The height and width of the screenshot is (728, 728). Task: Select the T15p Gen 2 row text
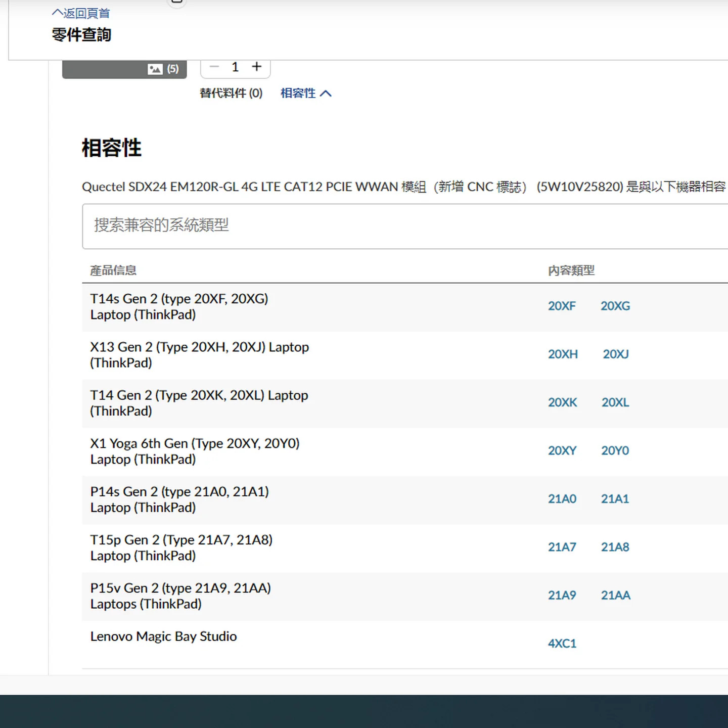(181, 548)
